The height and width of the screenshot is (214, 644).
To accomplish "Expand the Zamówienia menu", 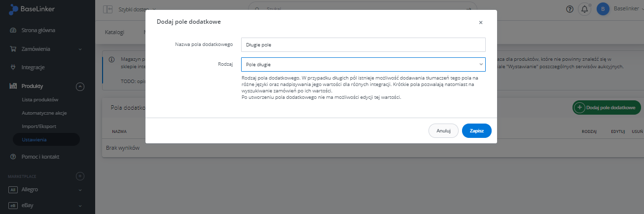I will tap(80, 49).
